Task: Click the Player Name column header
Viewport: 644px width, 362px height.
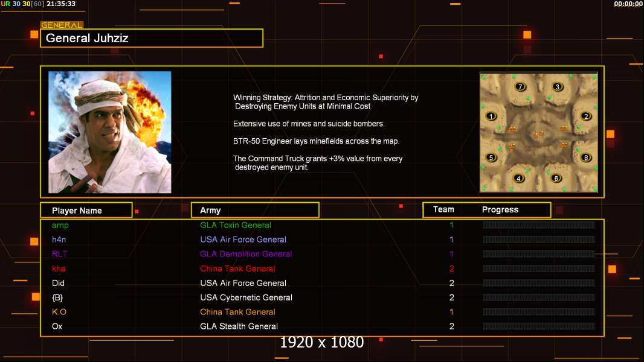Action: pyautogui.click(x=86, y=211)
